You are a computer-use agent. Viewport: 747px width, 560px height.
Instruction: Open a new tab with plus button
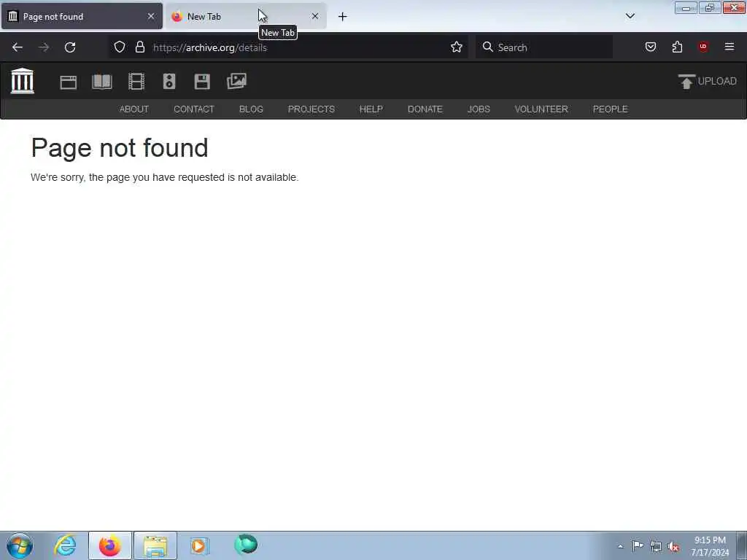coord(343,17)
